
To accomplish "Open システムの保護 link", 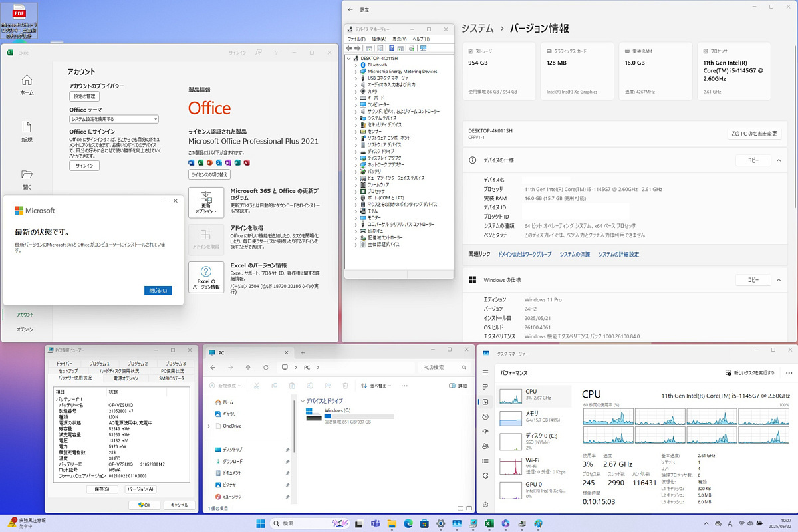I will (575, 255).
